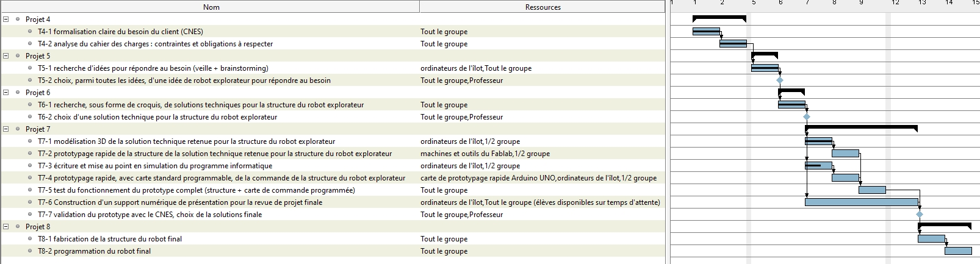980x264 pixels.
Task: Click the T5-2 milestone diamond in chart
Action: 779,80
